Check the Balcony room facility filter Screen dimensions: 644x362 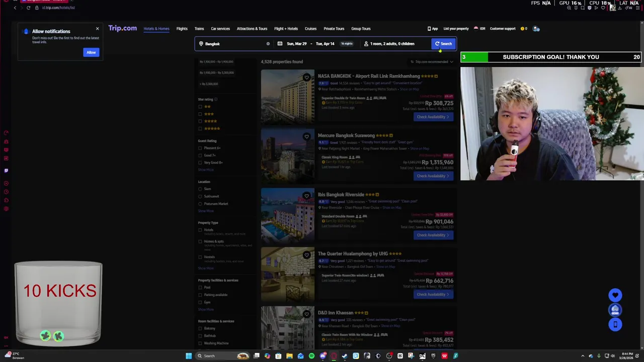[x=200, y=329]
